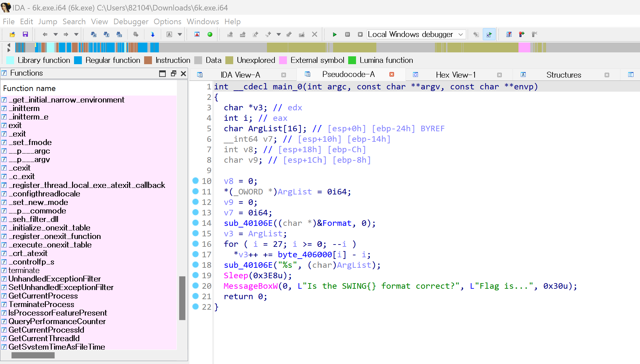Viewport: 640px width, 364px height.
Task: Toggle the highlighted source-level debugging button
Action: click(x=489, y=34)
